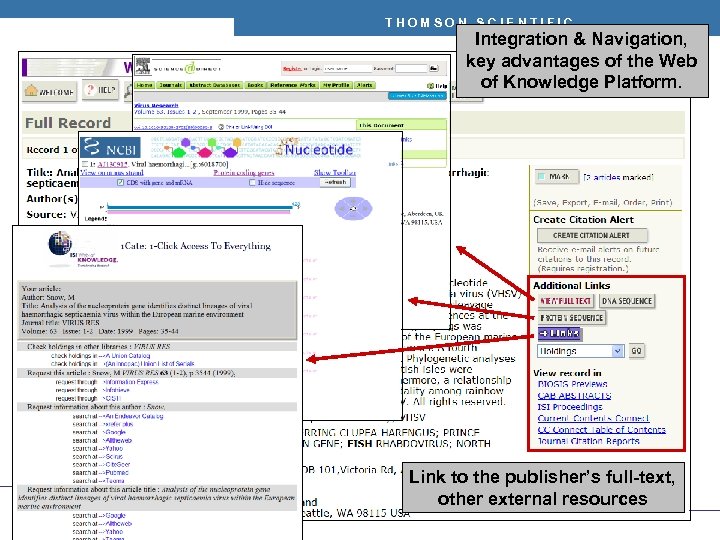Screen dimensions: 720x540
Task: Open the Journal Citation Reports link
Action: click(x=588, y=441)
